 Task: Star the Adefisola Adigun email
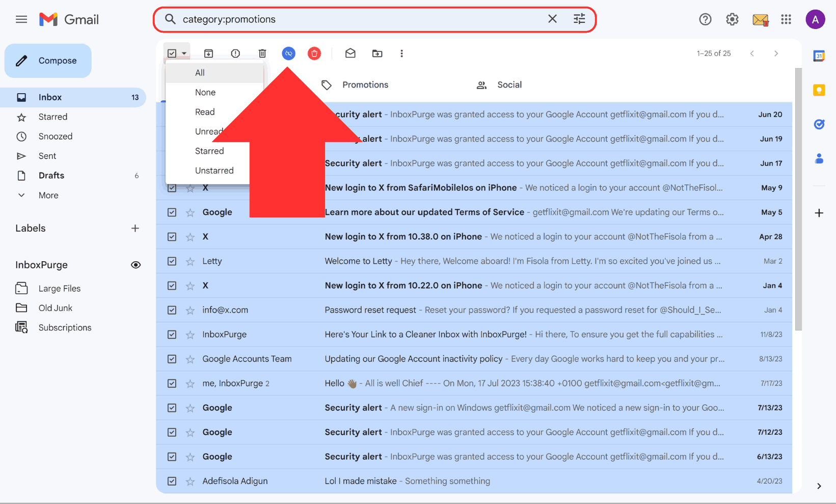(190, 481)
